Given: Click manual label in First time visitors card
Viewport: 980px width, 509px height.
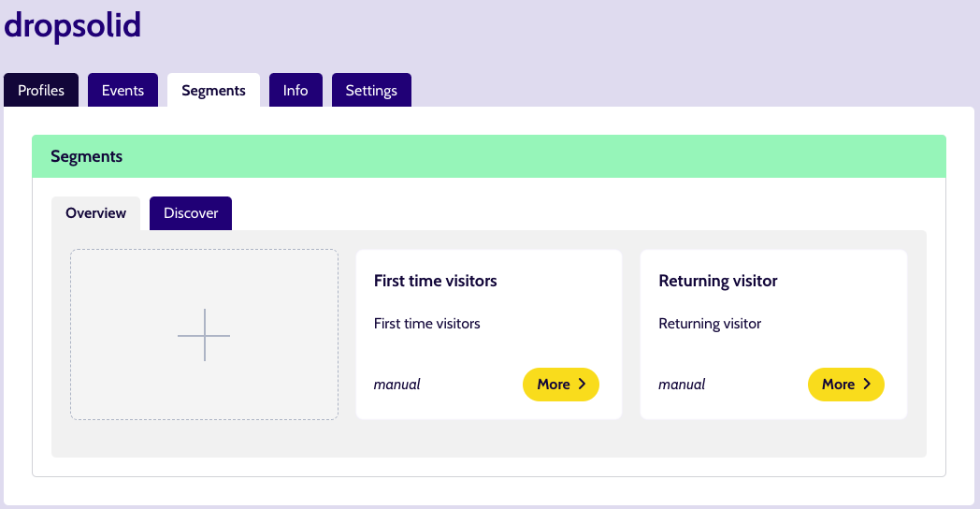Looking at the screenshot, I should click(x=396, y=385).
